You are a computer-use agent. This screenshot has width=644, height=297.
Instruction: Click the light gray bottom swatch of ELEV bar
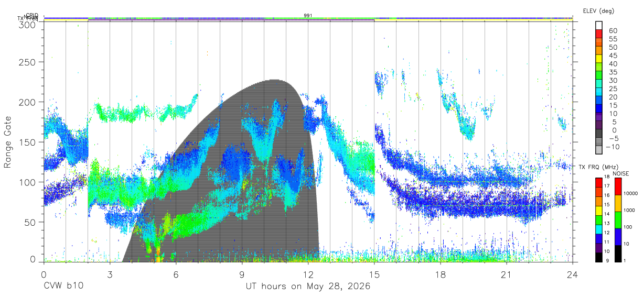[599, 150]
